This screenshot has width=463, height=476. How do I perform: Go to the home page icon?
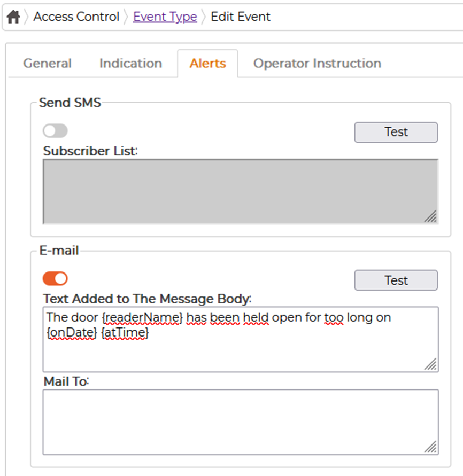coord(13,17)
